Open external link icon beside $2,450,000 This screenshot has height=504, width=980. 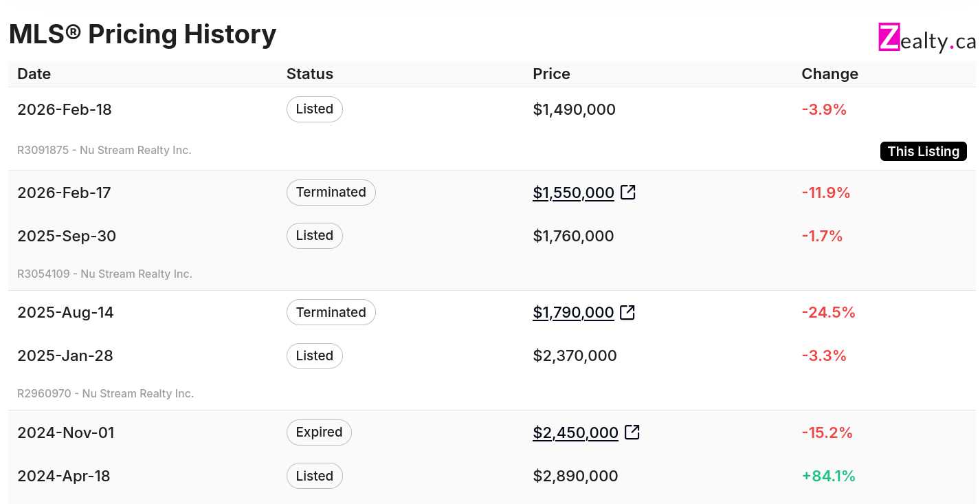click(x=632, y=432)
